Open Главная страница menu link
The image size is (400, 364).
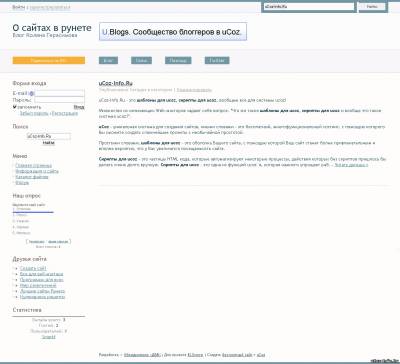coord(33,165)
